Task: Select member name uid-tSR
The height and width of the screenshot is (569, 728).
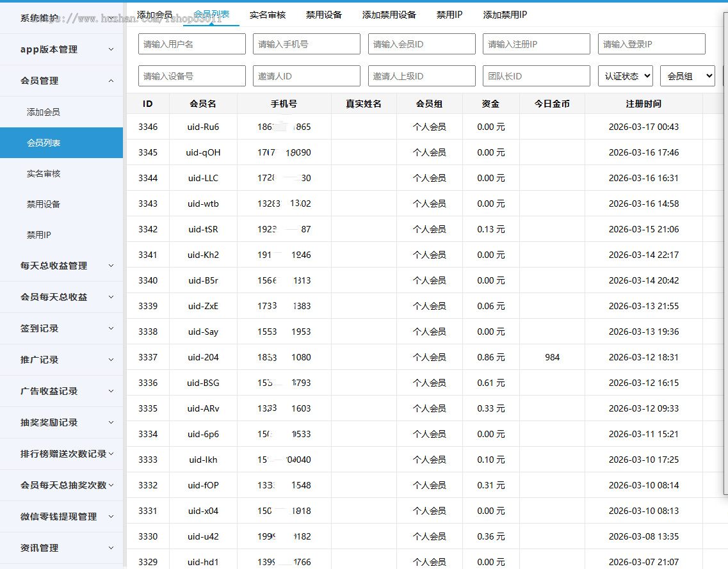Action: click(x=203, y=229)
